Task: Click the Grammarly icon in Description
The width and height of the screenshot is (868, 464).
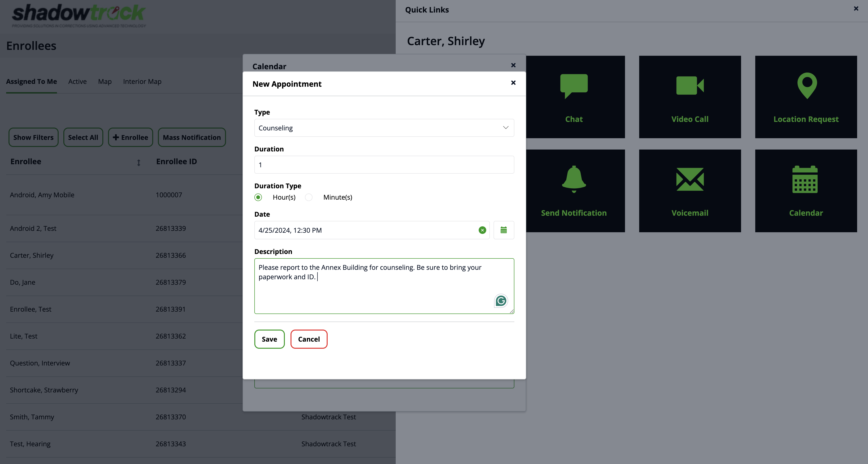Action: (x=501, y=301)
